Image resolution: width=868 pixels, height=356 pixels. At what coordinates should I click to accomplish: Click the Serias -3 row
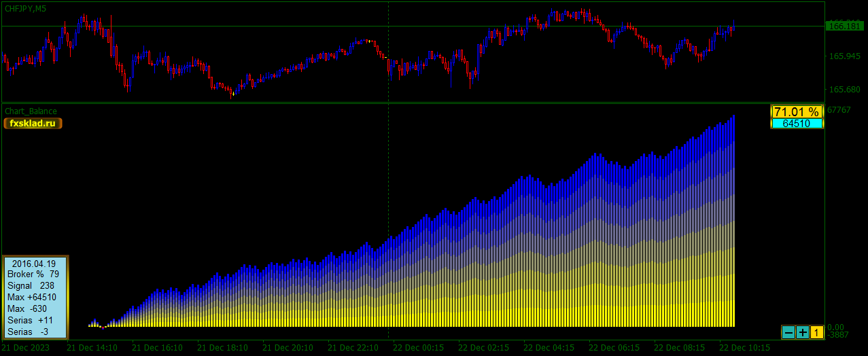(28, 332)
